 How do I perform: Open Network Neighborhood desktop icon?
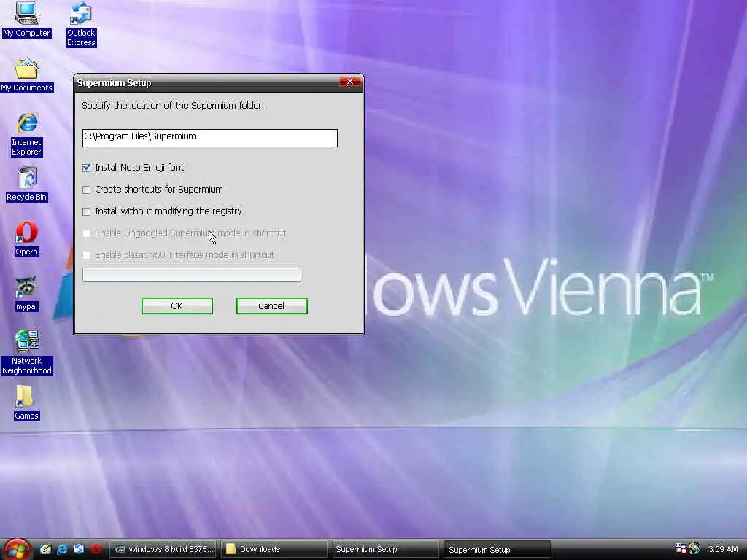[x=27, y=352]
